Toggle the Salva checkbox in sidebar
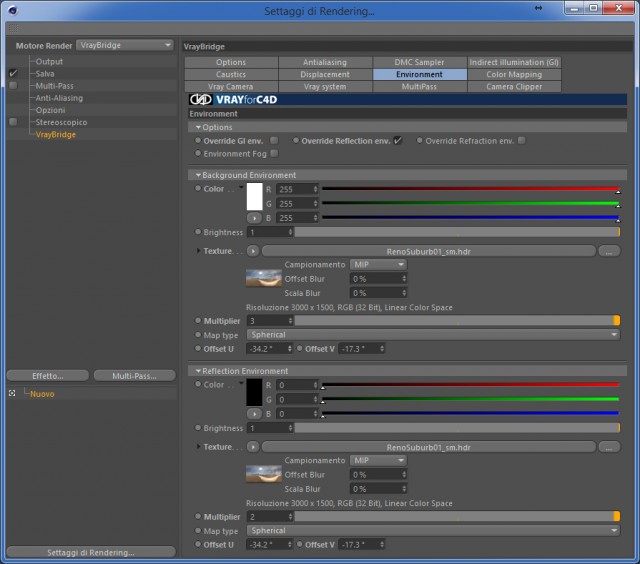The width and height of the screenshot is (640, 564). point(13,73)
